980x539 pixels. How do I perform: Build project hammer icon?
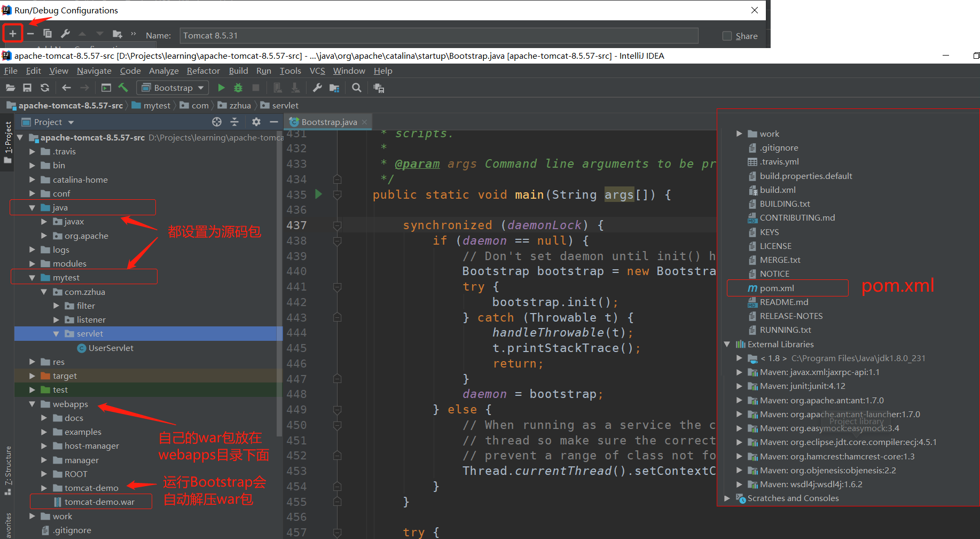coord(123,88)
